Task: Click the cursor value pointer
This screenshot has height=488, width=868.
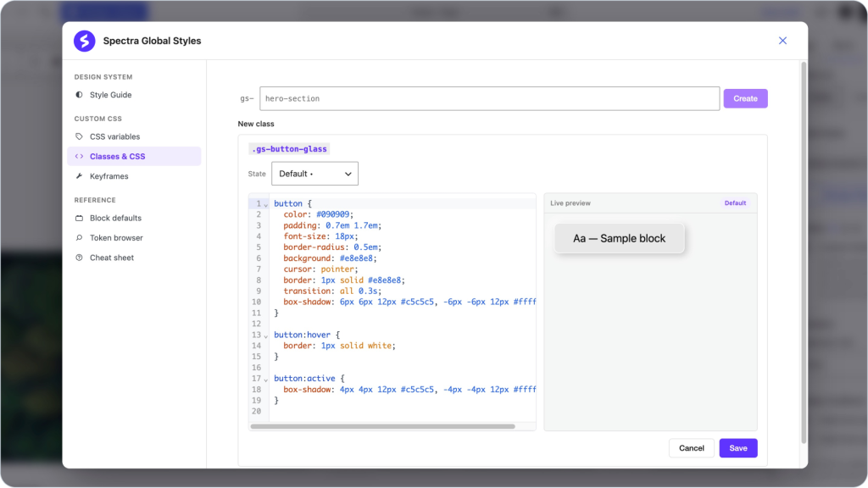Action: click(337, 269)
